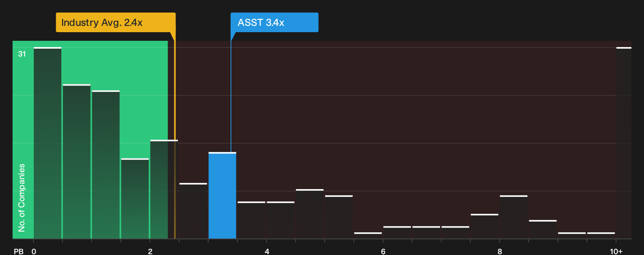Screen dimensions: 644x255
Task: Click the tall 10+ bar at the chart's right edge
Action: tap(624, 143)
